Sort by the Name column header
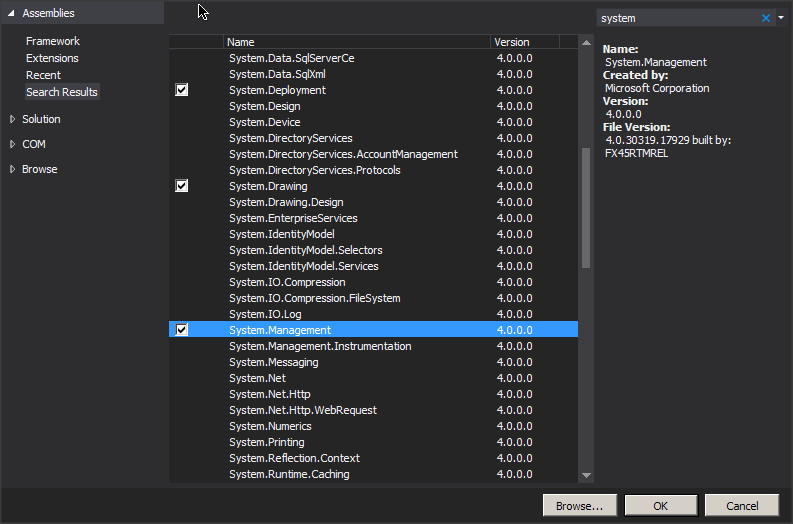The image size is (793, 524). pyautogui.click(x=357, y=42)
